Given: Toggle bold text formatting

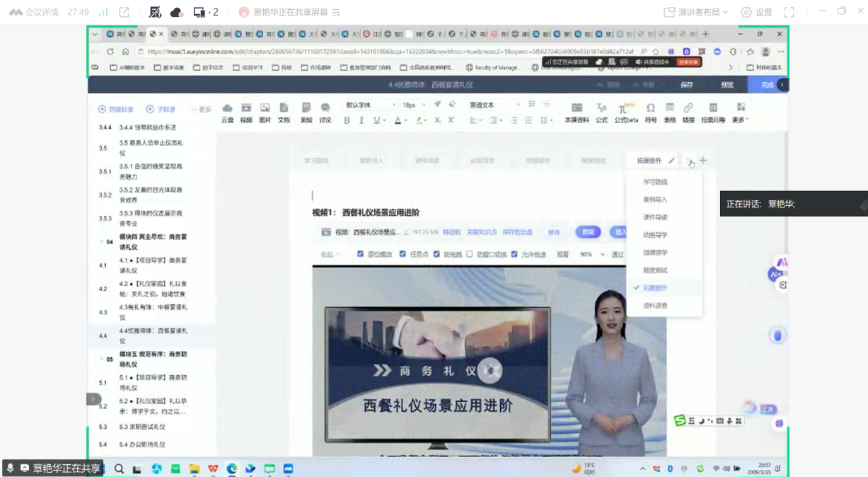Looking at the screenshot, I should click(347, 120).
